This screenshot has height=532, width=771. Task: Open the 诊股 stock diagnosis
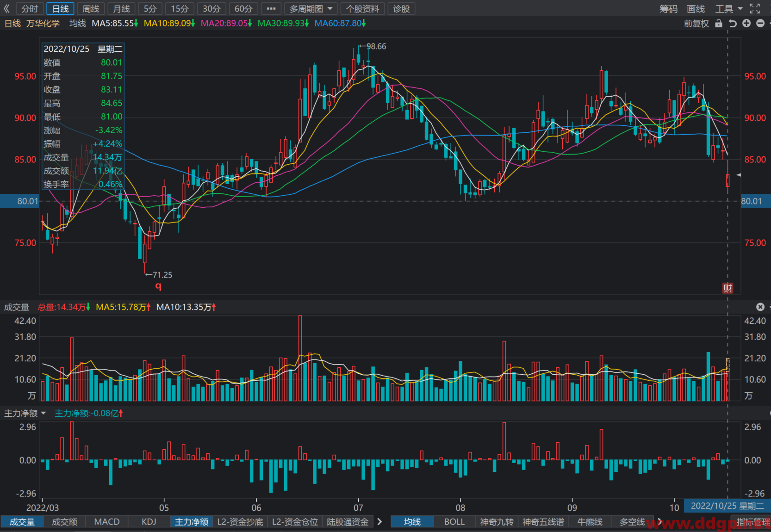click(401, 9)
